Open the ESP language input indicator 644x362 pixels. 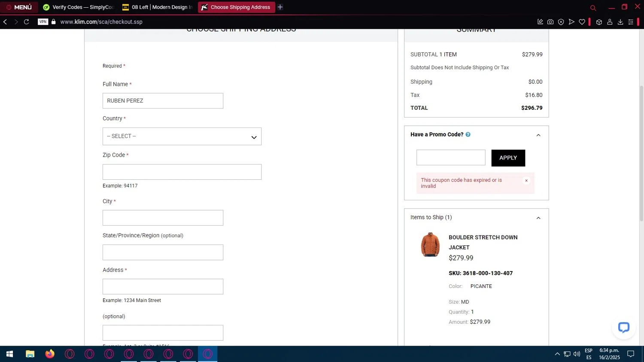pyautogui.click(x=589, y=354)
